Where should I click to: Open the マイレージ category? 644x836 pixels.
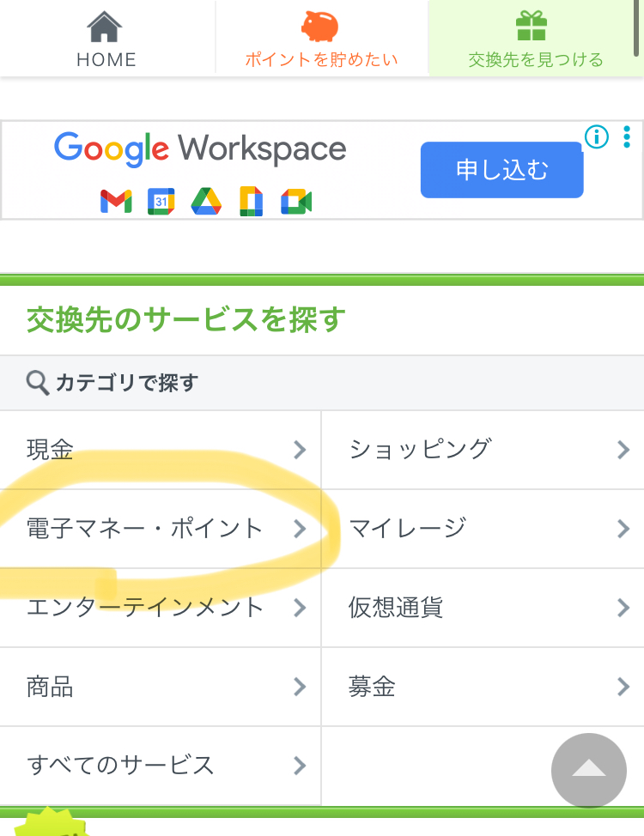click(408, 529)
